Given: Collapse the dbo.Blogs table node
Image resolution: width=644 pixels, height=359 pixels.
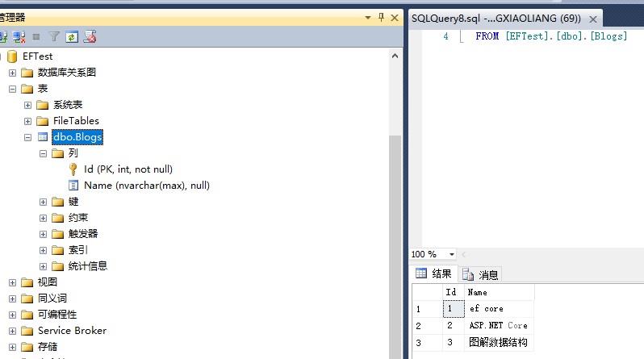Looking at the screenshot, I should pos(27,137).
